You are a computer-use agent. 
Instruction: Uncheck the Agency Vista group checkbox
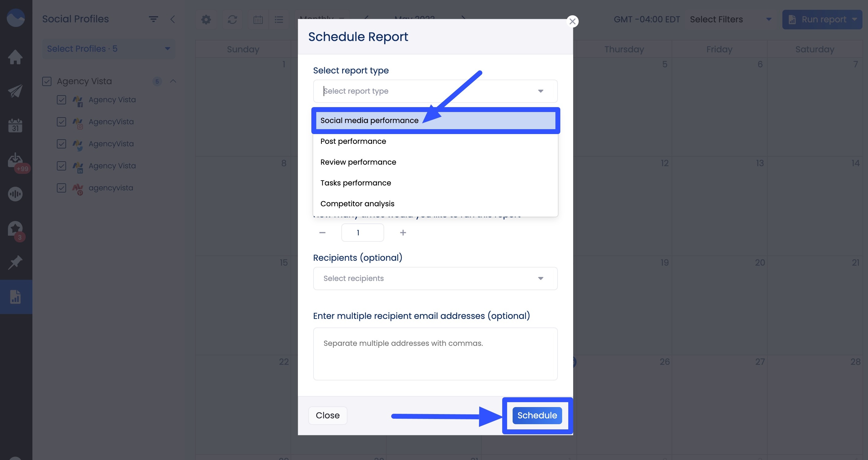pyautogui.click(x=47, y=81)
